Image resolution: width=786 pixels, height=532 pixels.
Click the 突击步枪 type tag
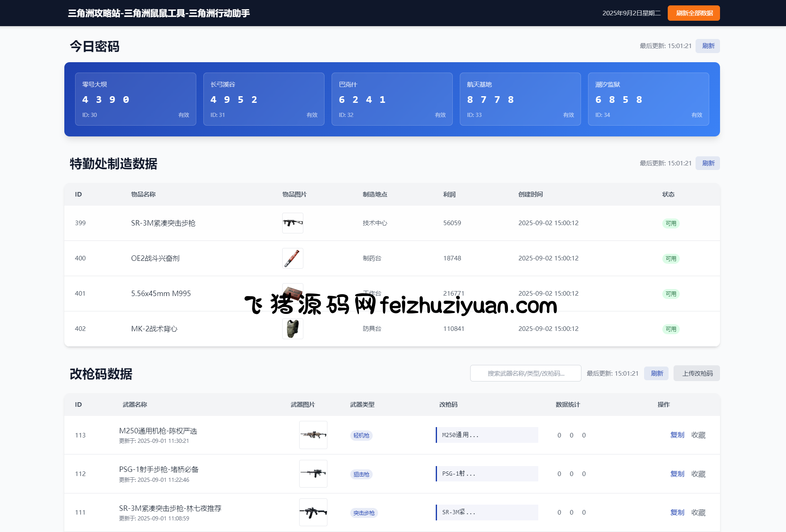[364, 513]
